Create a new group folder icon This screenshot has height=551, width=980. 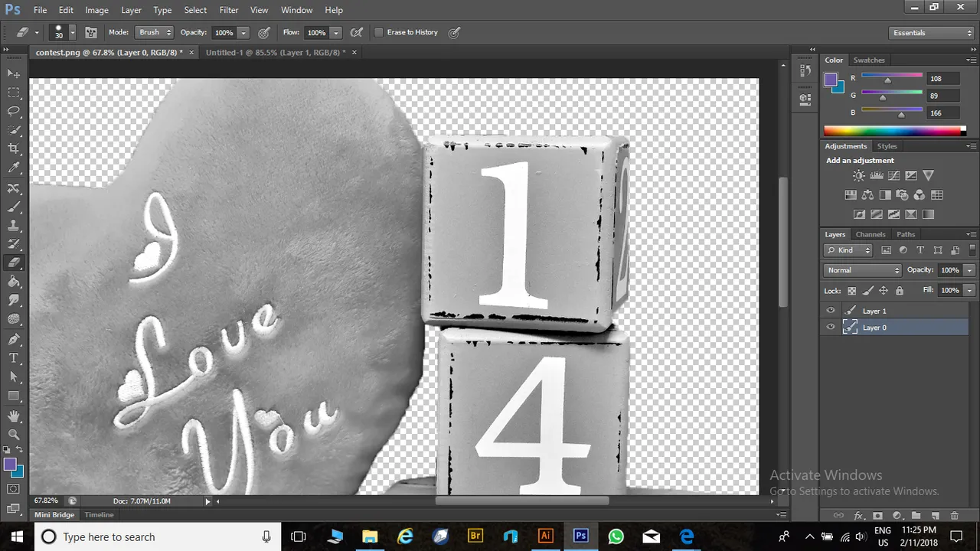click(x=916, y=516)
